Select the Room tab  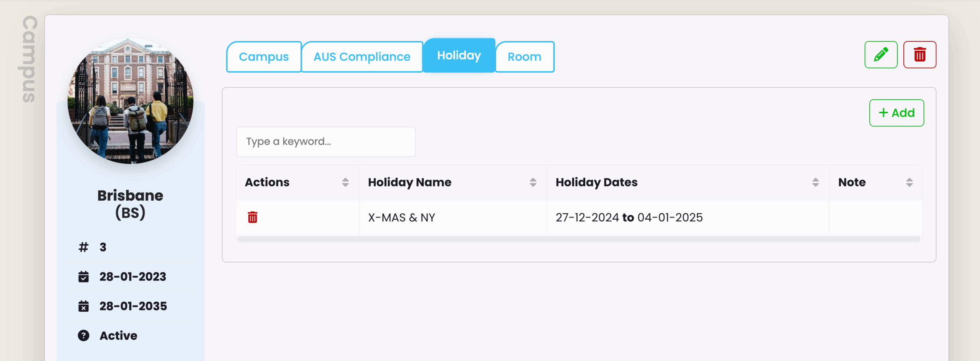[524, 57]
